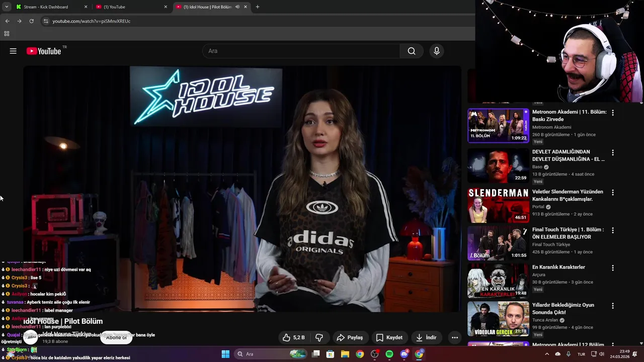
Task: Open options for Yıllardır Beklediğimiz Oyun video
Action: (x=612, y=306)
